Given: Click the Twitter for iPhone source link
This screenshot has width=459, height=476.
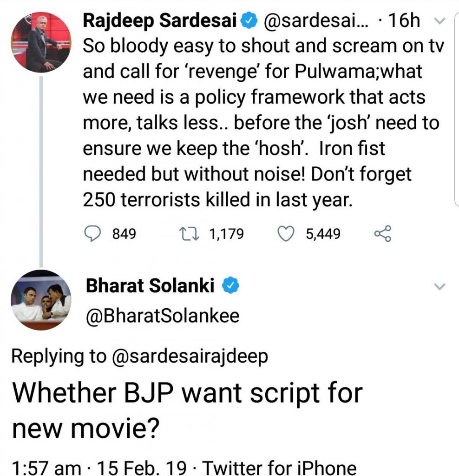Looking at the screenshot, I should point(280,467).
